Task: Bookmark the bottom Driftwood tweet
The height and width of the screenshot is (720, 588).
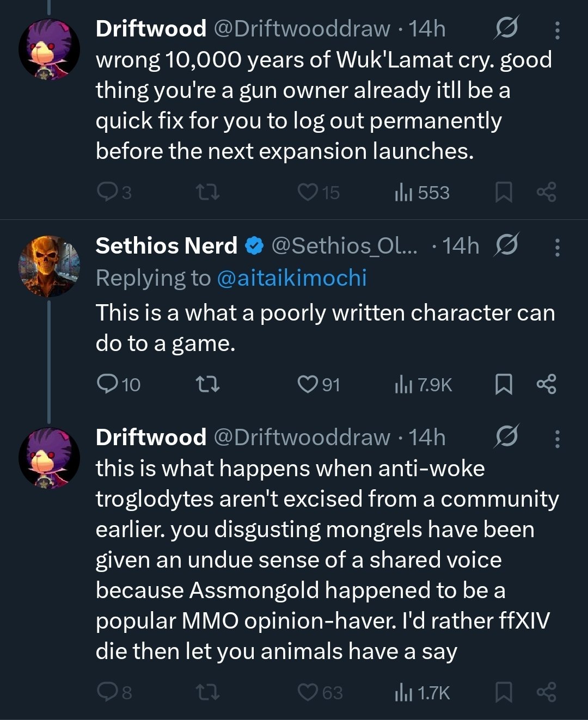Action: (504, 692)
